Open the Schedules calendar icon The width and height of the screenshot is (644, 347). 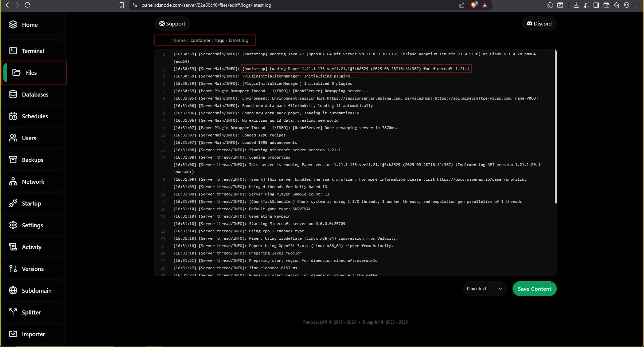click(13, 116)
